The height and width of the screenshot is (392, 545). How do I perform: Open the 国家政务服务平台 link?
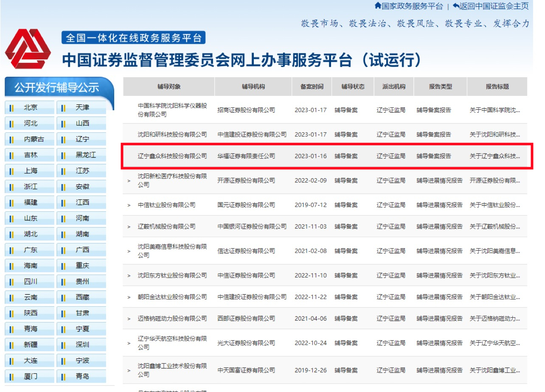(x=412, y=6)
